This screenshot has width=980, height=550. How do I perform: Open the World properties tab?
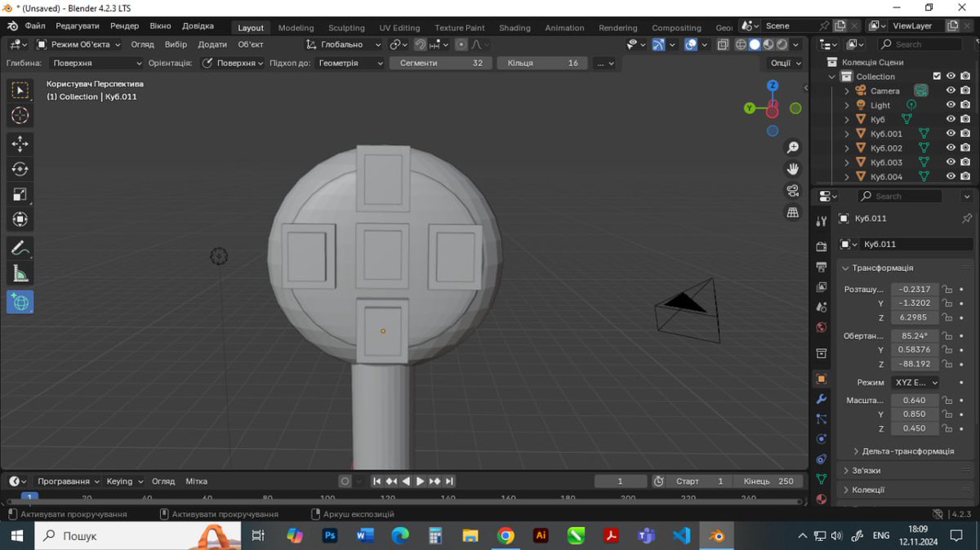coord(822,328)
